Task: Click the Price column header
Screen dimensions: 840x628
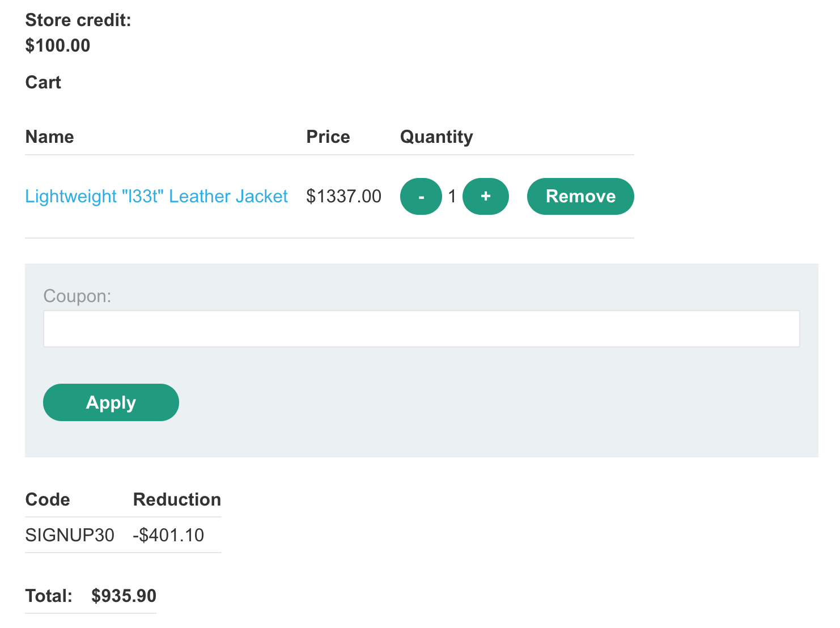Action: (328, 137)
